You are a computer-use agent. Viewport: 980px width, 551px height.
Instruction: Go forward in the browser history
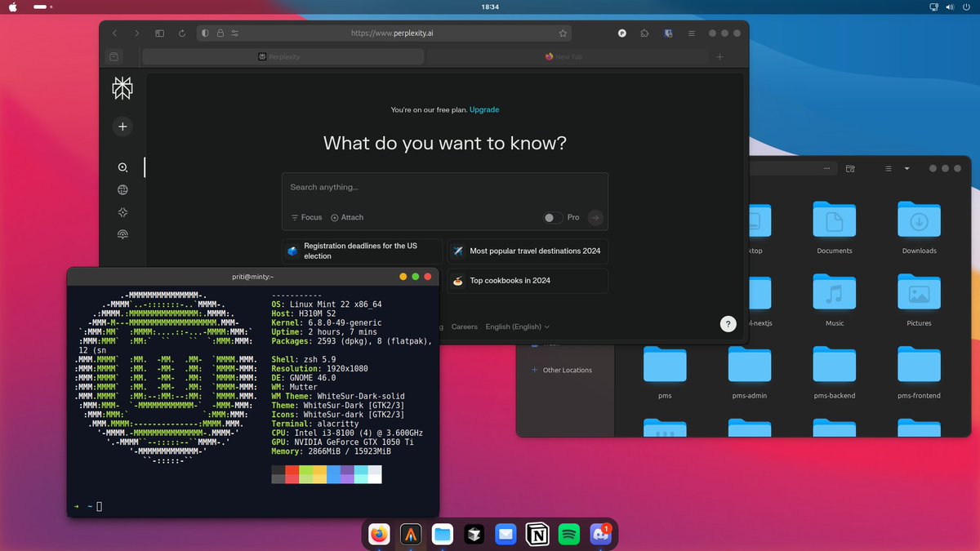(137, 33)
